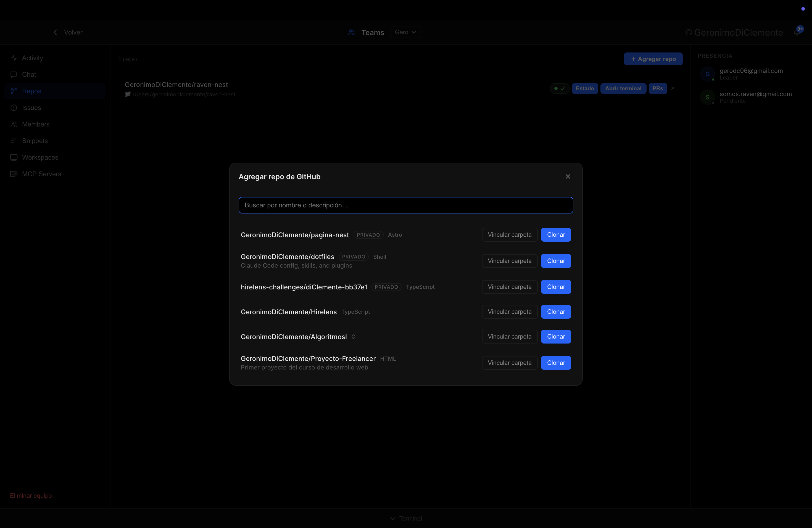812x528 pixels.
Task: Open Chat using its sidebar icon
Action: (14, 74)
